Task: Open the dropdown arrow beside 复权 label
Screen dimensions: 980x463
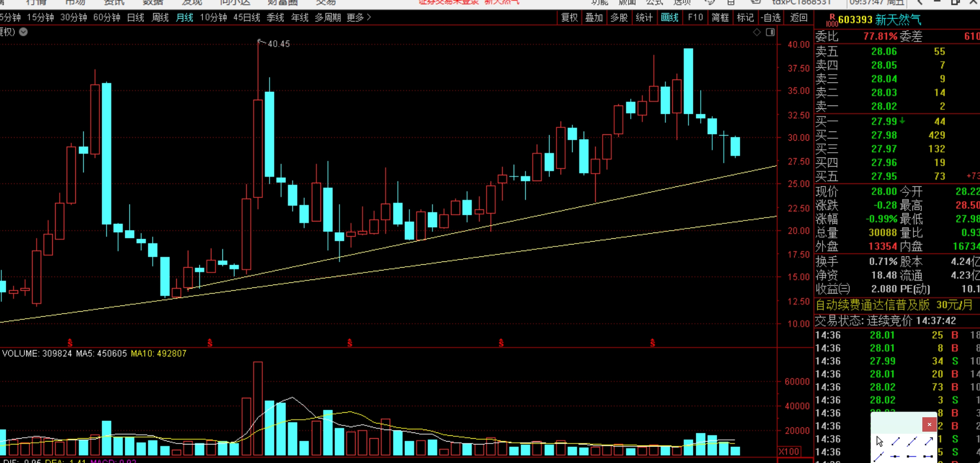Action: (x=23, y=32)
